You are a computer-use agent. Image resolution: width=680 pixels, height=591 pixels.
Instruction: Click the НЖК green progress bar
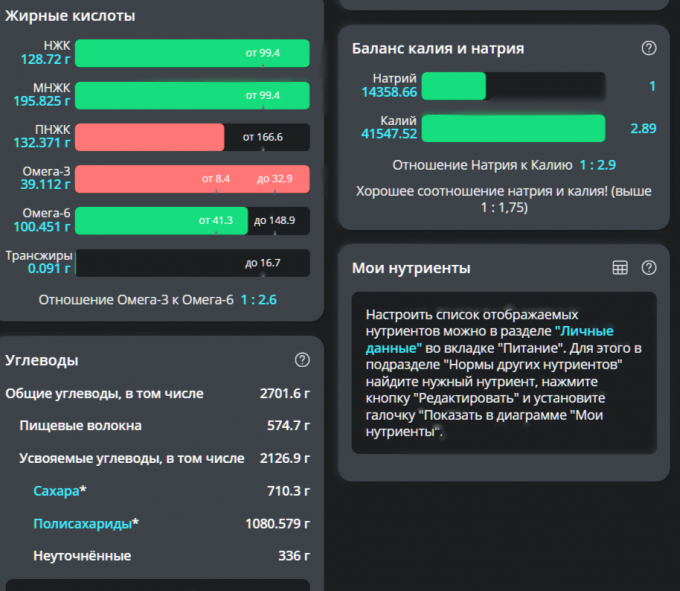(192, 53)
